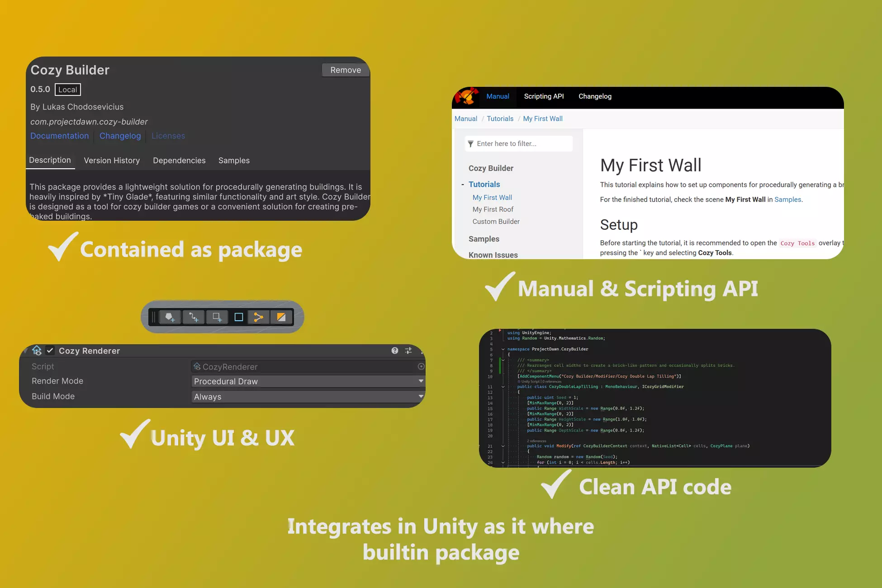This screenshot has height=588, width=882.
Task: Click the filter input field
Action: pos(519,143)
